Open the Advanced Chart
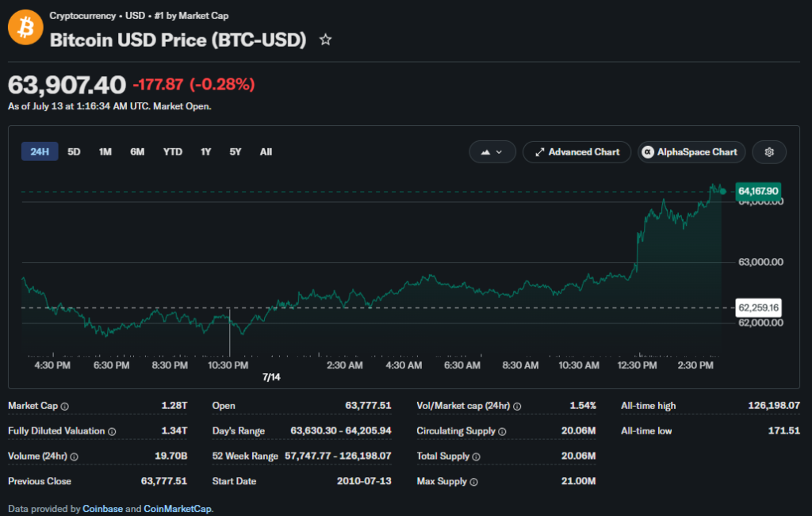This screenshot has height=516, width=812. [577, 152]
